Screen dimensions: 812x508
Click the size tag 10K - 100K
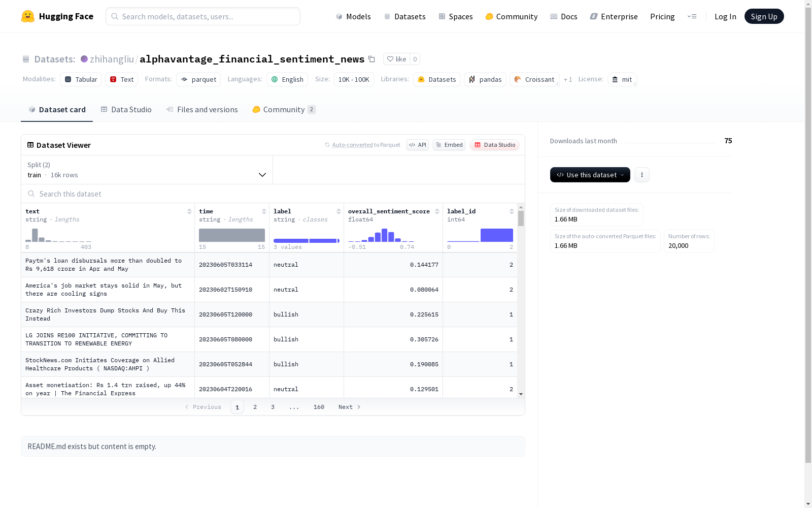tap(354, 79)
